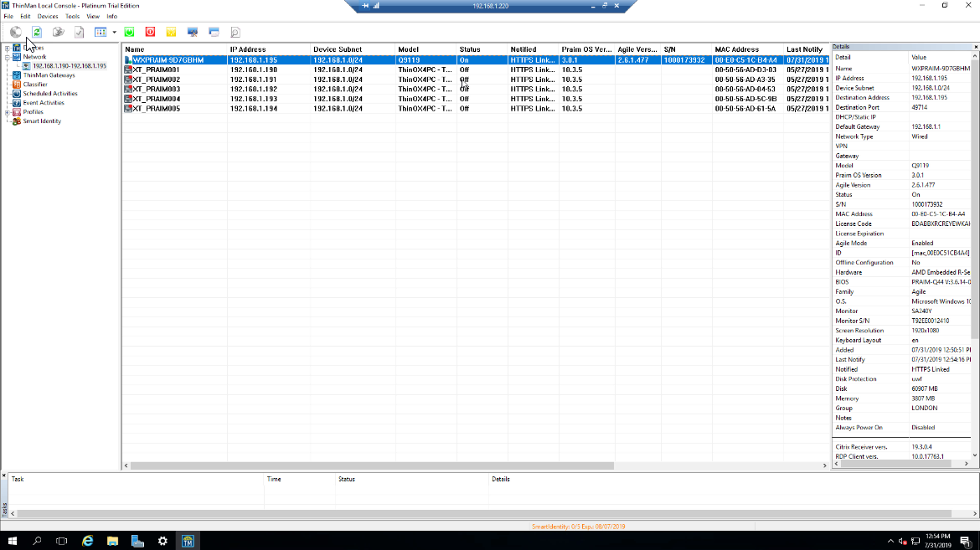Sort by the IP Address column header
The image size is (980, 550).
coord(269,49)
